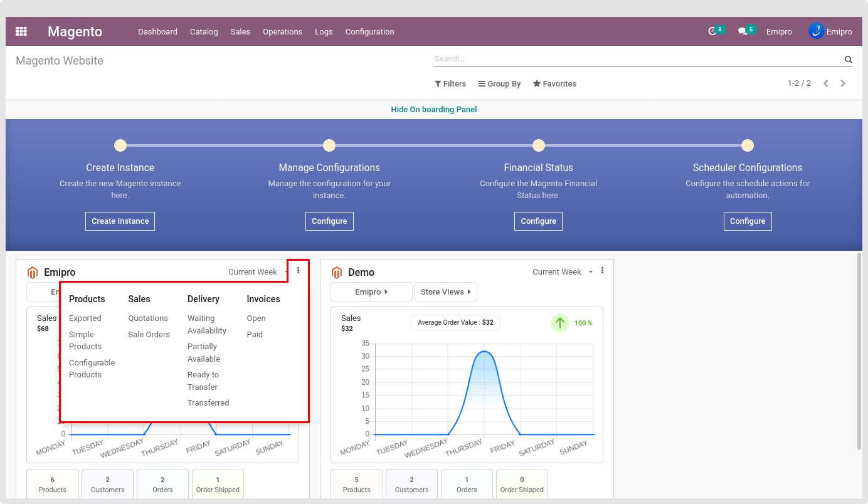Select Partially Available under Delivery
The image size is (868, 504).
point(204,352)
